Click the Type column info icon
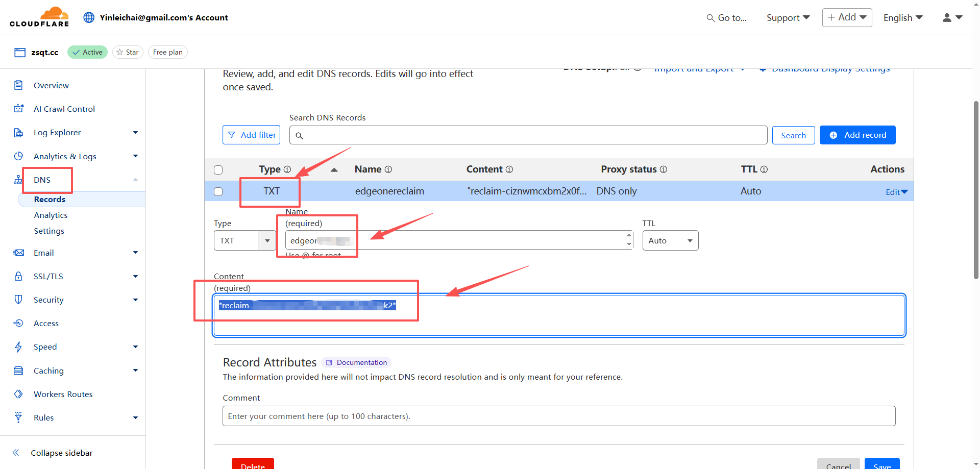The height and width of the screenshot is (469, 980). click(x=287, y=169)
